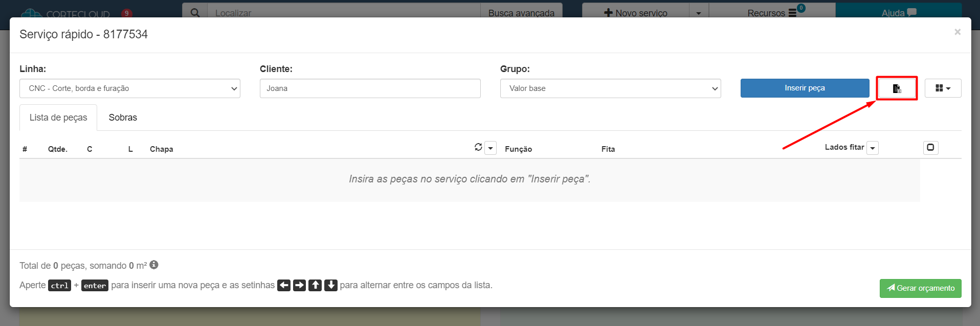Switch to the Sobras tab

click(123, 118)
